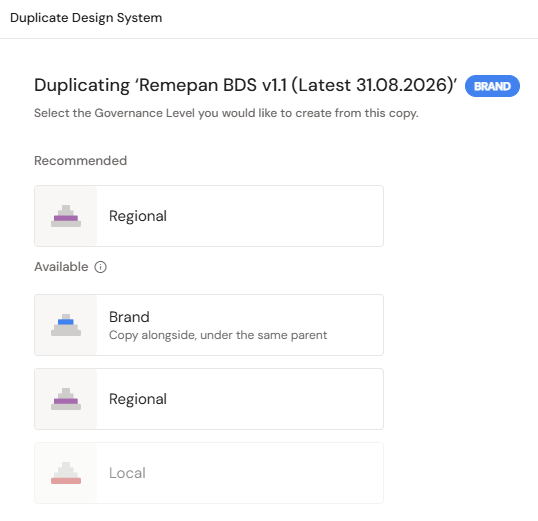This screenshot has height=521, width=538.
Task: Click the 'Duplicate Design System' header text
Action: (x=86, y=18)
